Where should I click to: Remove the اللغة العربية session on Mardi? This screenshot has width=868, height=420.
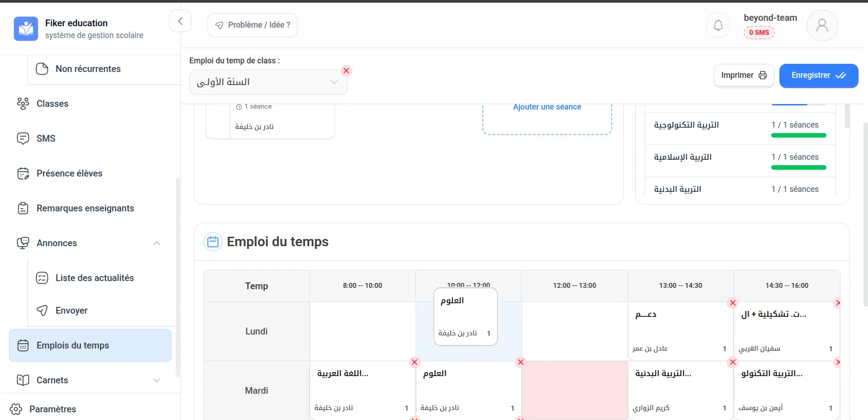[x=415, y=362]
